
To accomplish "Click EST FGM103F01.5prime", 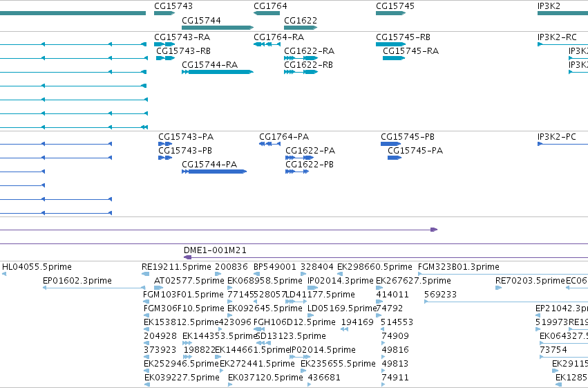I will (x=183, y=295).
